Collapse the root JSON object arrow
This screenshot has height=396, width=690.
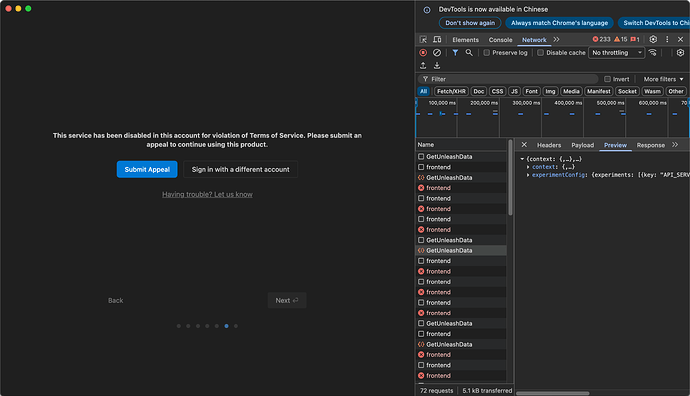(x=522, y=159)
